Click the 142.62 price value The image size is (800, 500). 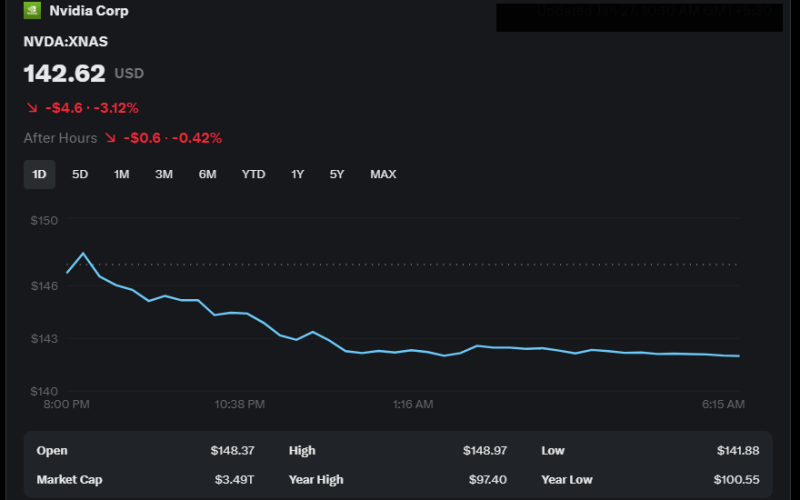pyautogui.click(x=65, y=73)
